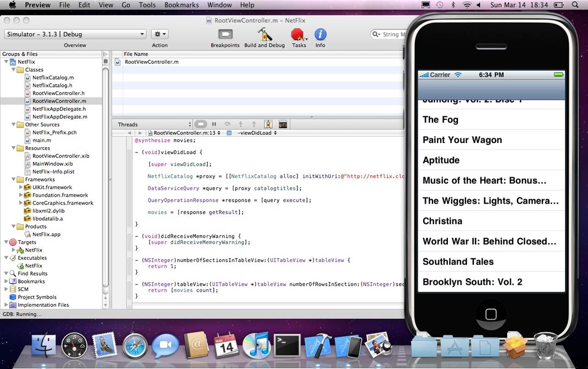Screen dimensions: 588x369
Task: Collapse the Classes folder group
Action: pyautogui.click(x=13, y=70)
